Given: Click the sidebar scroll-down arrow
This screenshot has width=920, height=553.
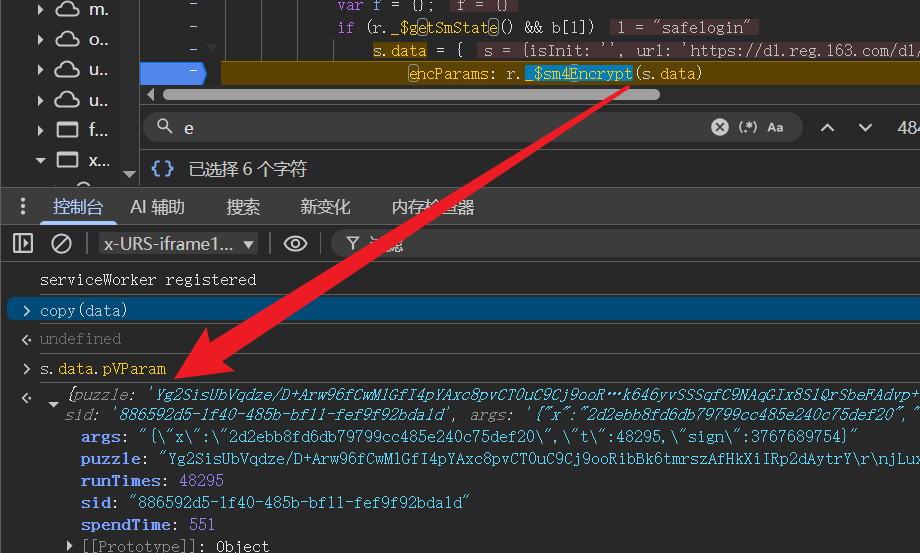Looking at the screenshot, I should [130, 174].
